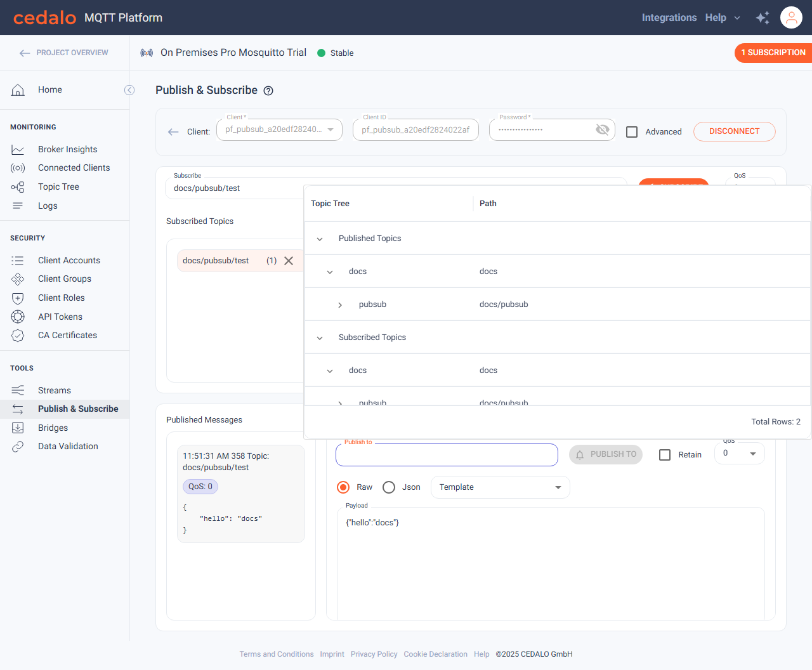Click the back arrow next to Client
812x670 pixels.
[x=173, y=132]
